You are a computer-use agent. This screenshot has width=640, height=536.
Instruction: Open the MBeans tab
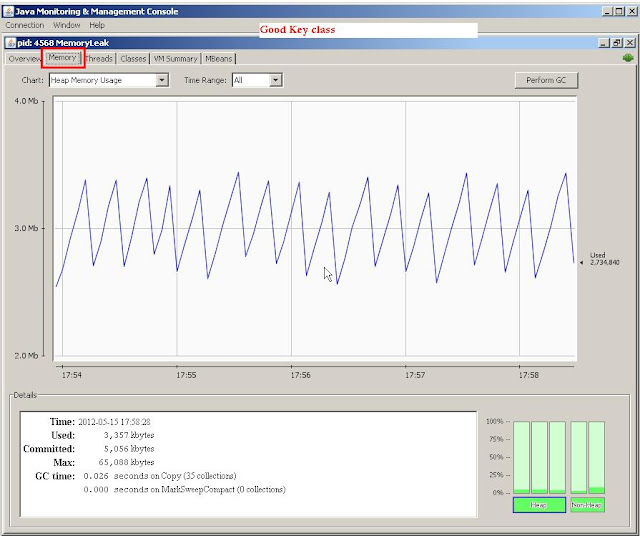point(219,59)
